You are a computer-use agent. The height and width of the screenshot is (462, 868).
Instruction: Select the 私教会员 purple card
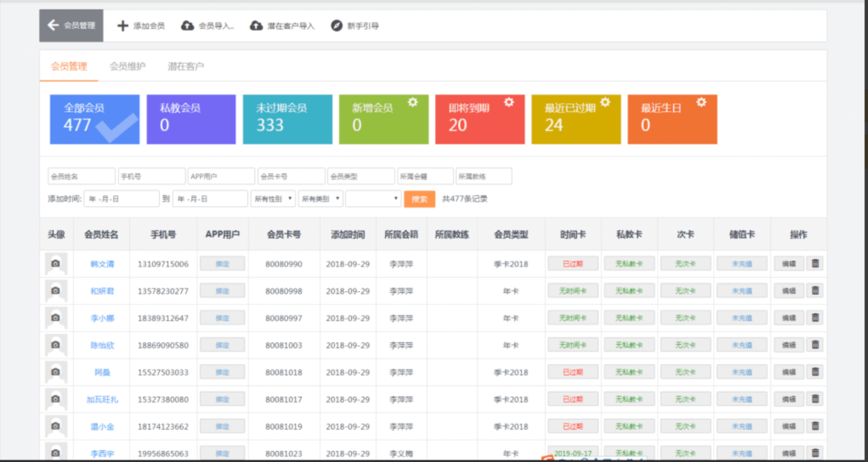click(x=191, y=119)
